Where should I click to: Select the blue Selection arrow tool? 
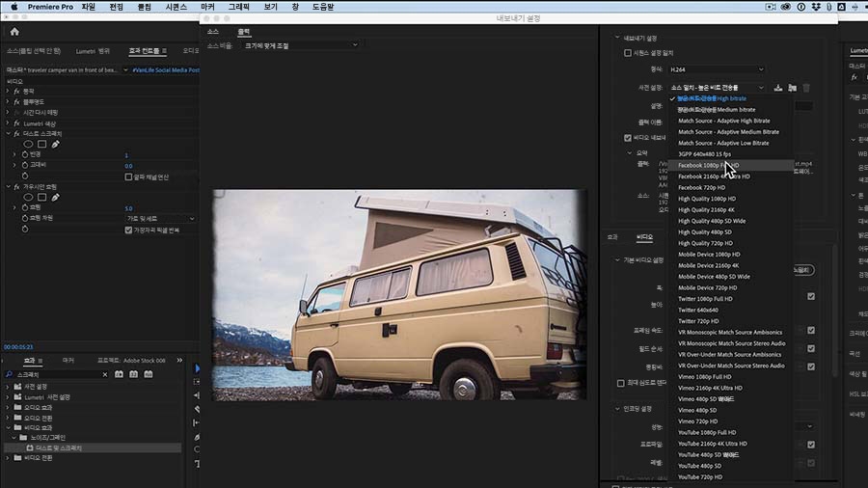coord(197,368)
